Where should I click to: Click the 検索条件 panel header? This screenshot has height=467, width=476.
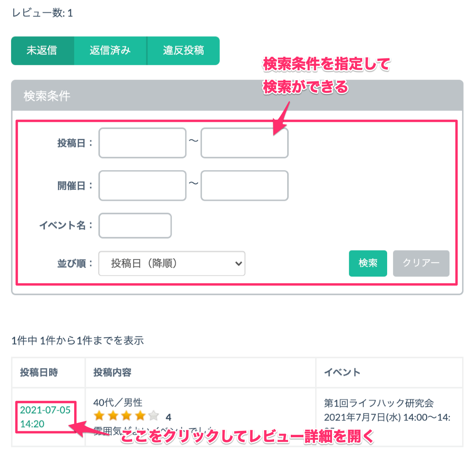(x=47, y=96)
